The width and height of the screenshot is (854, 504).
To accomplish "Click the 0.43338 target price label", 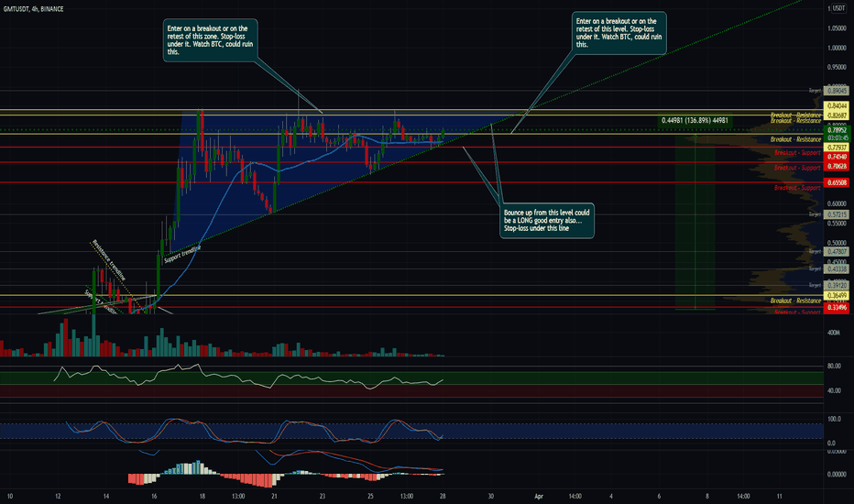I will tap(838, 269).
